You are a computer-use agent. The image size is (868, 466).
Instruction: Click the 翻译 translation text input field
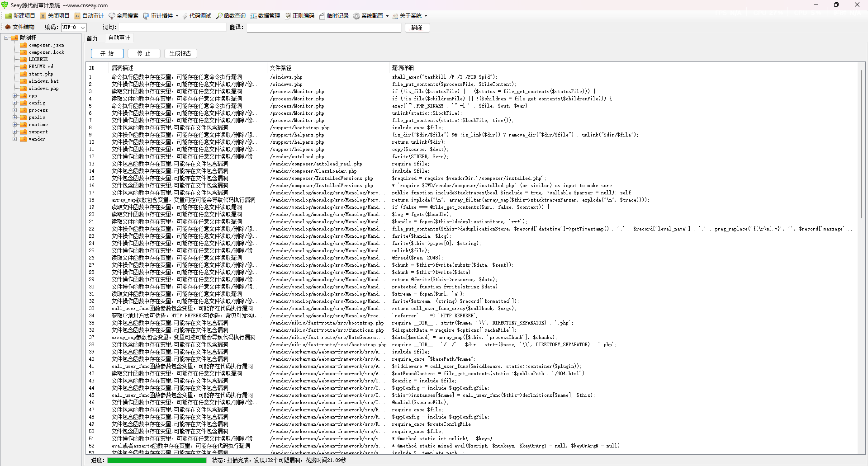pyautogui.click(x=323, y=28)
